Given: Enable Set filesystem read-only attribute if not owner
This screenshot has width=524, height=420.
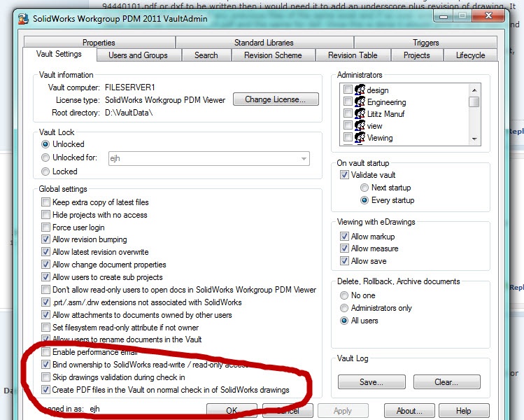Looking at the screenshot, I should pyautogui.click(x=45, y=327).
